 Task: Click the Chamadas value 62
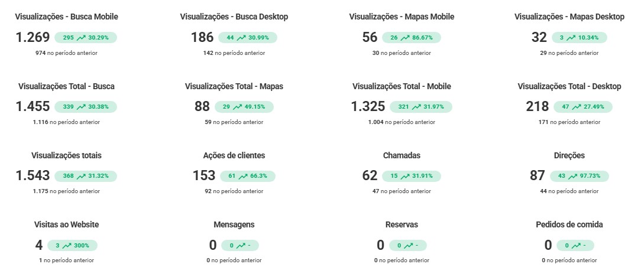pos(370,175)
